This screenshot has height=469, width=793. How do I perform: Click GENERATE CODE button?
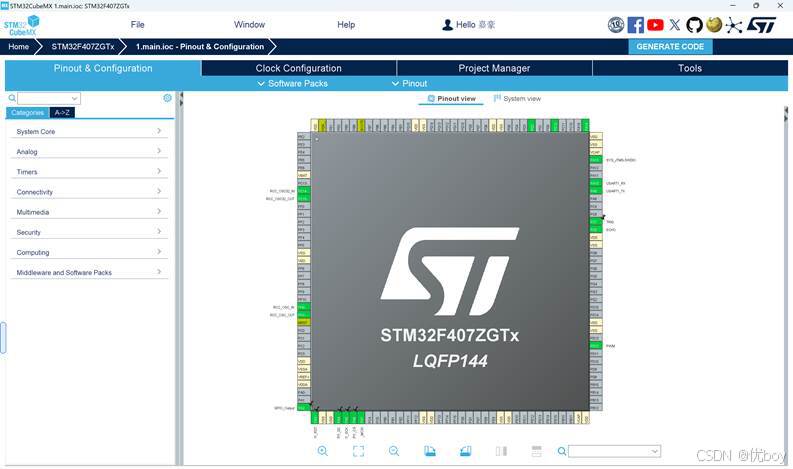(x=670, y=47)
